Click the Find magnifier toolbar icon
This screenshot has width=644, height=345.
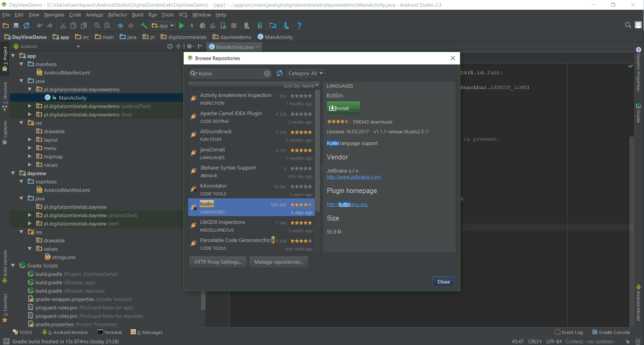pos(97,26)
